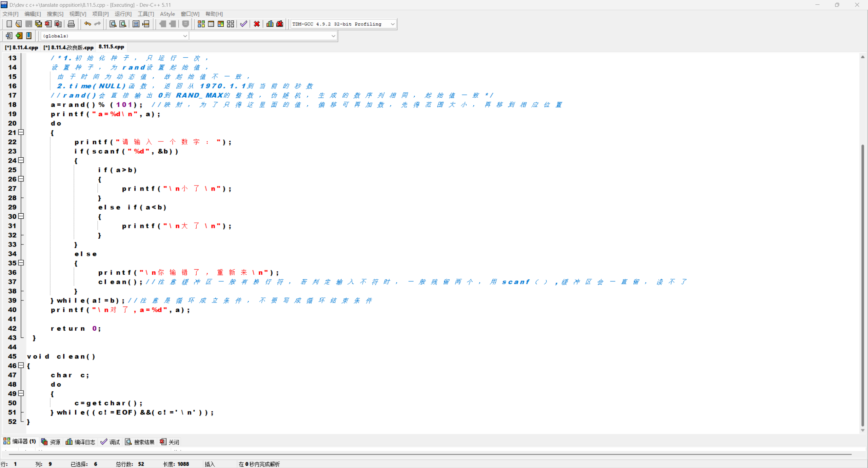The width and height of the screenshot is (868, 468).
Task: Expand the (globals) scope dropdown
Action: (185, 36)
